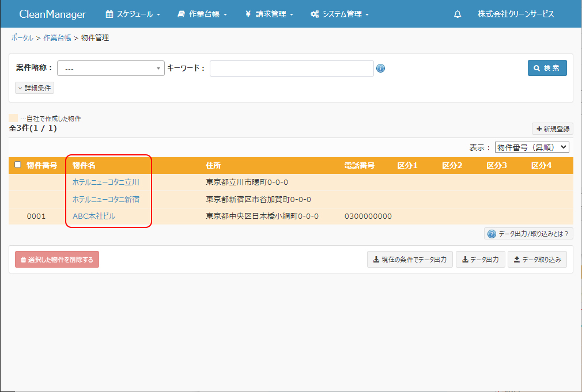
Task: Expand the 詳細条件 section
Action: coord(35,88)
